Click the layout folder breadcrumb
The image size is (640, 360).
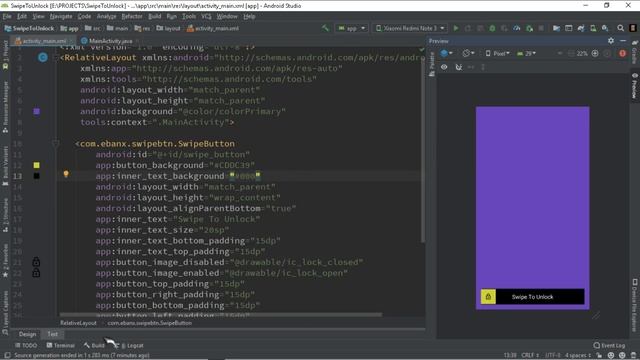pos(168,28)
